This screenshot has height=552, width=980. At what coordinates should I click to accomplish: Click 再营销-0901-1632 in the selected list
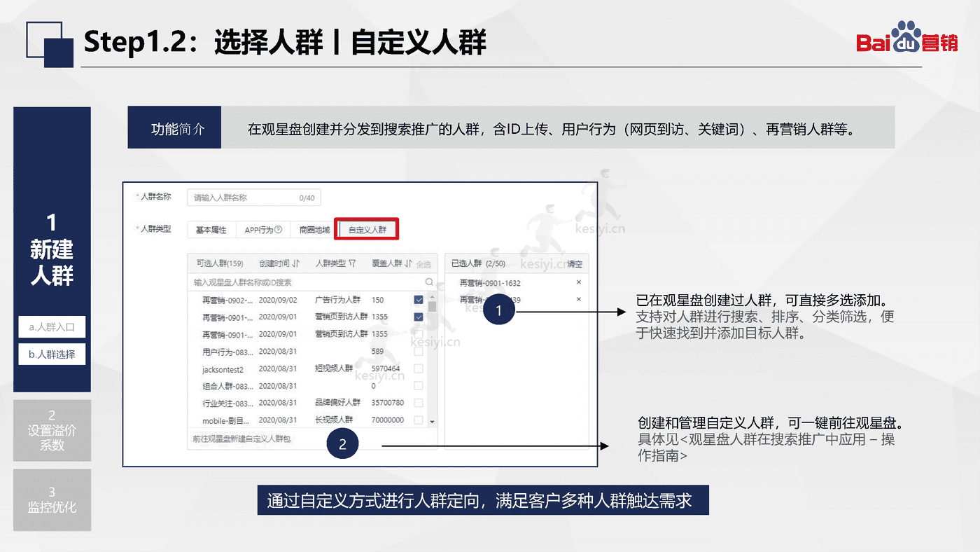point(490,283)
